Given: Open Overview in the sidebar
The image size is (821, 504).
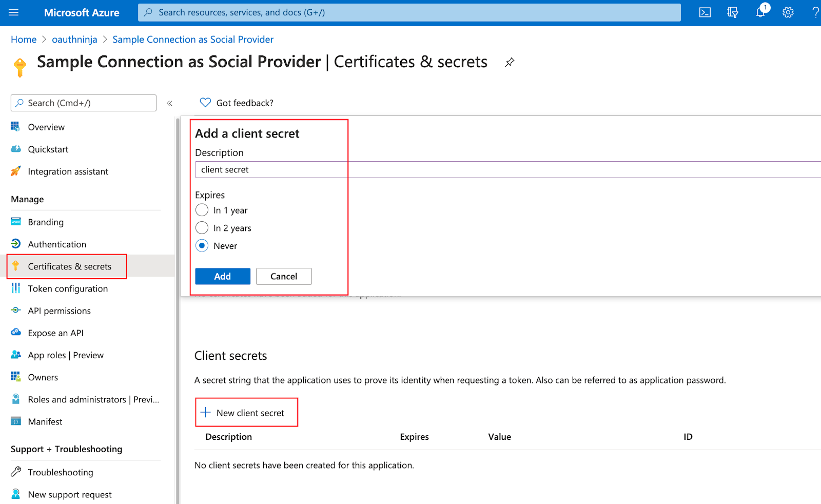Looking at the screenshot, I should (x=46, y=127).
